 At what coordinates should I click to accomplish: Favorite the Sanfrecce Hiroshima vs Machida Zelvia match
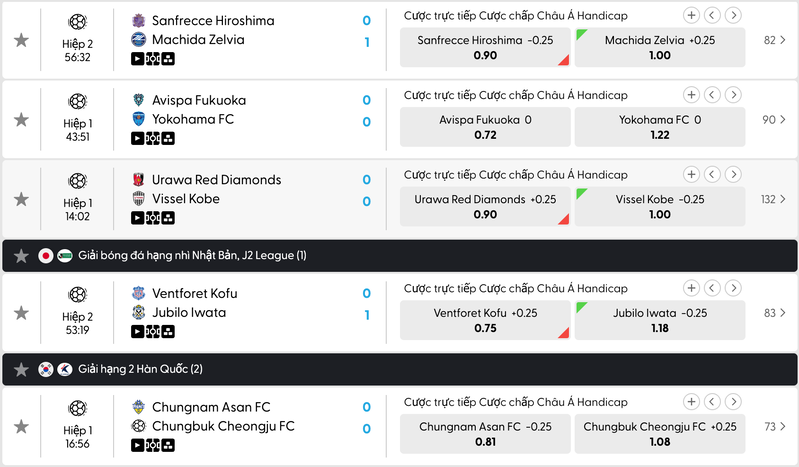coord(21,40)
